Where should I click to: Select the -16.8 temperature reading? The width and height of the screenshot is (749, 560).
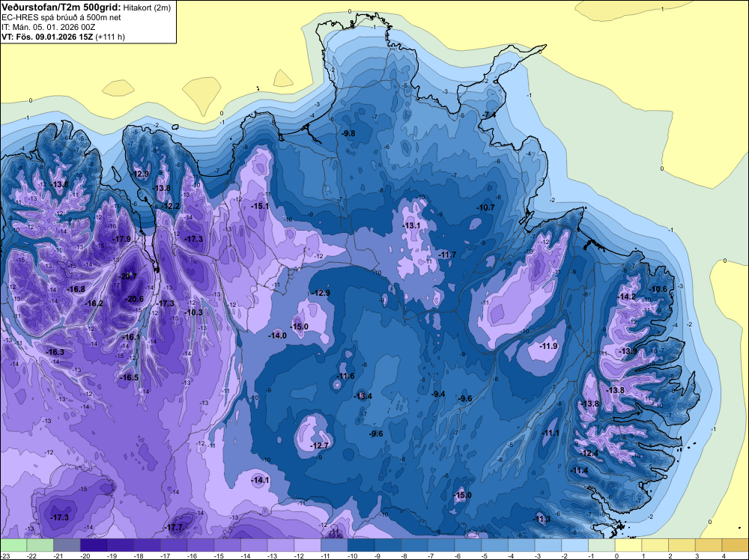[76, 289]
